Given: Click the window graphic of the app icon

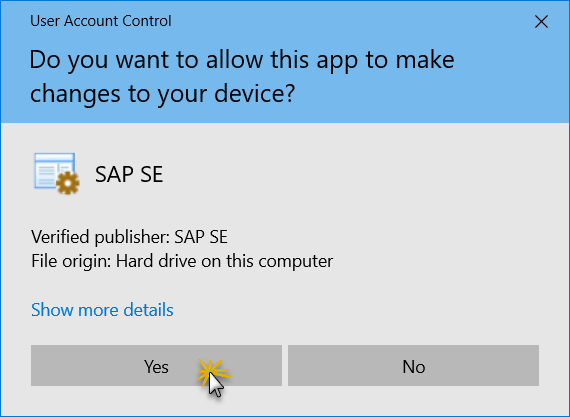Looking at the screenshot, I should [54, 169].
